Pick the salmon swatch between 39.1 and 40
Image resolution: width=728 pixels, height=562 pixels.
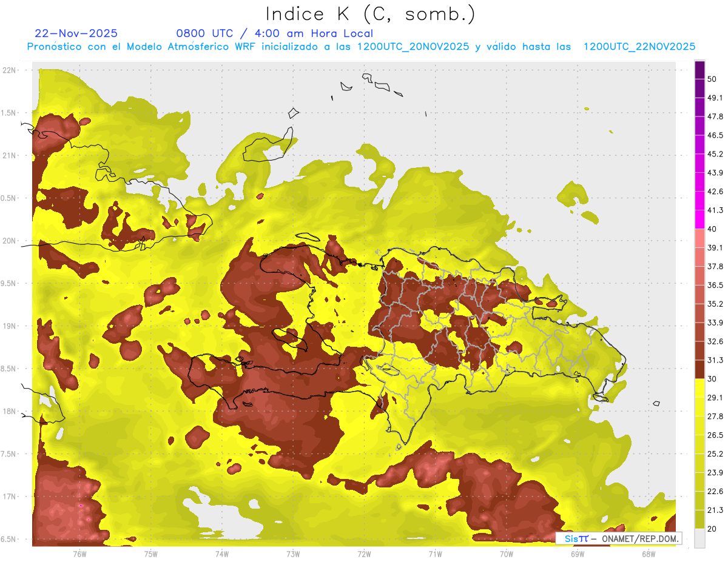[x=700, y=238]
